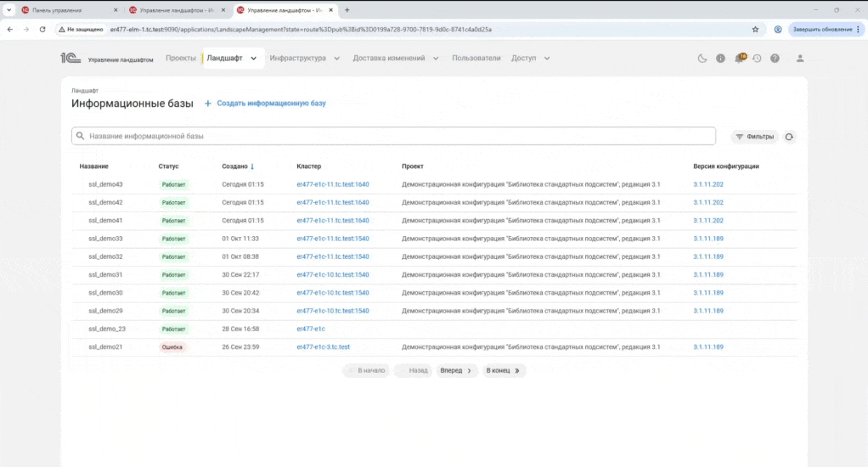This screenshot has height=467, width=868.
Task: Open the Проекты section
Action: point(180,58)
